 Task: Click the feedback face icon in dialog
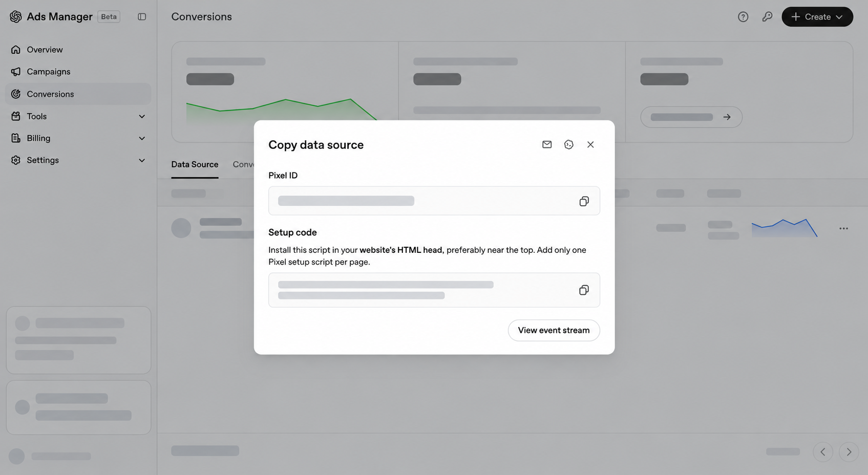pos(568,145)
